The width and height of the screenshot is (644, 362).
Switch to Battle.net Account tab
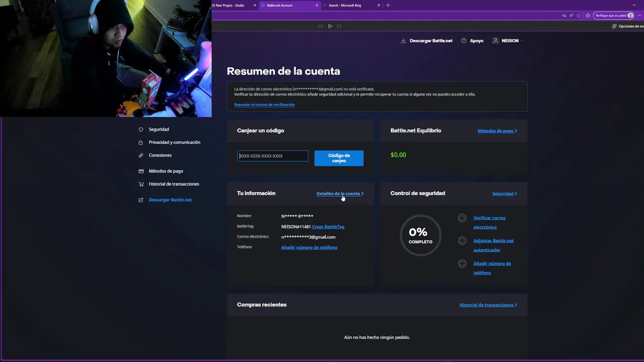click(290, 5)
